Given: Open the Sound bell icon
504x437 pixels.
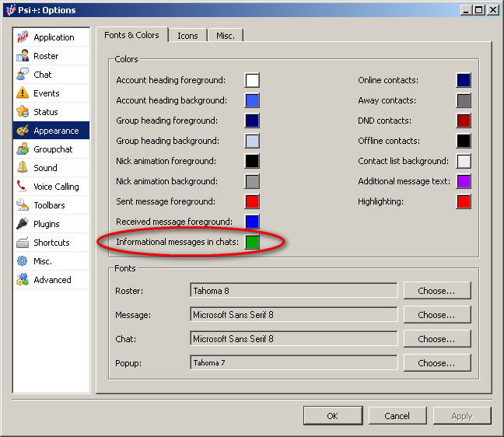Looking at the screenshot, I should (22, 168).
